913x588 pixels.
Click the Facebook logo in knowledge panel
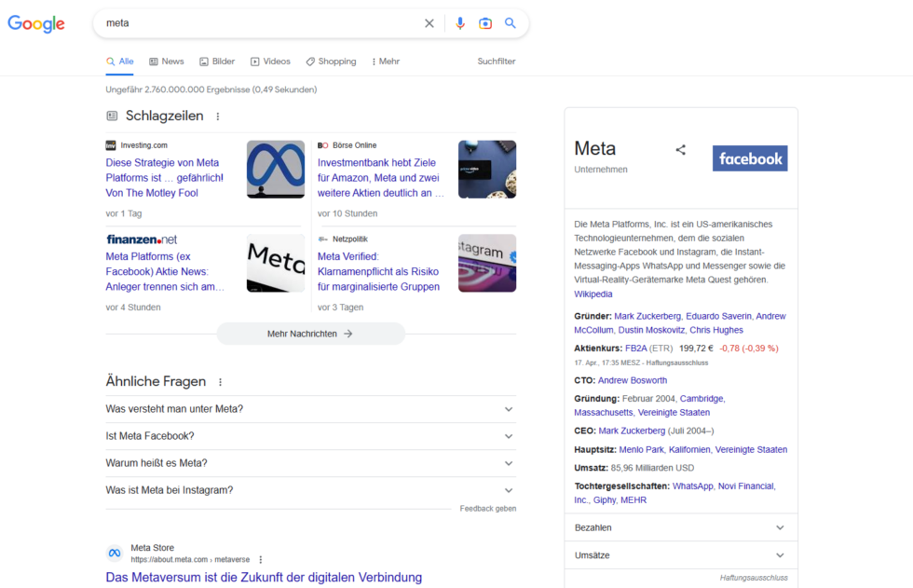click(750, 158)
